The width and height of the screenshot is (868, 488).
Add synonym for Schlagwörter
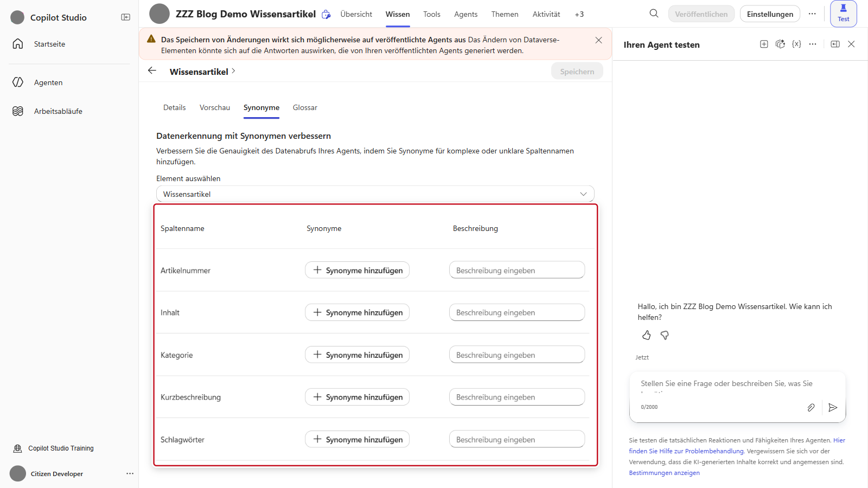(x=358, y=439)
